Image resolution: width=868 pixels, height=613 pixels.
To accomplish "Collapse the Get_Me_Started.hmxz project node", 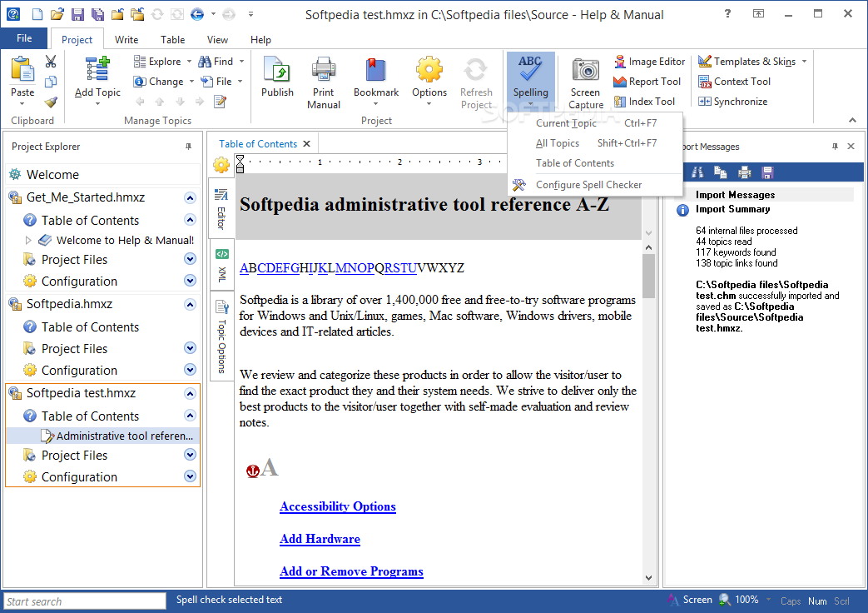I will pyautogui.click(x=190, y=198).
